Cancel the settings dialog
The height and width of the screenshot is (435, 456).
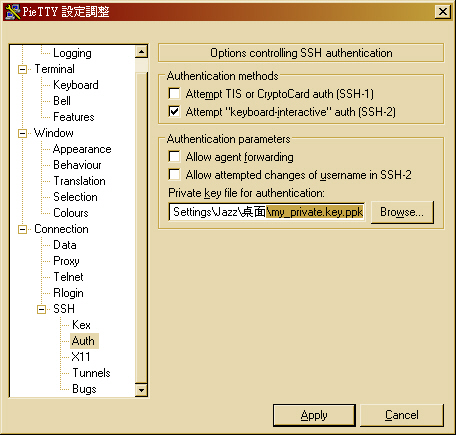[402, 415]
